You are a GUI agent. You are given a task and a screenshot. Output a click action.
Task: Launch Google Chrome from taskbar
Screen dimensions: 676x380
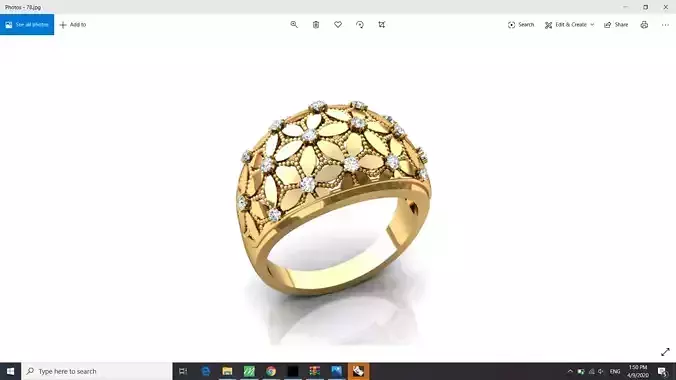click(x=271, y=371)
